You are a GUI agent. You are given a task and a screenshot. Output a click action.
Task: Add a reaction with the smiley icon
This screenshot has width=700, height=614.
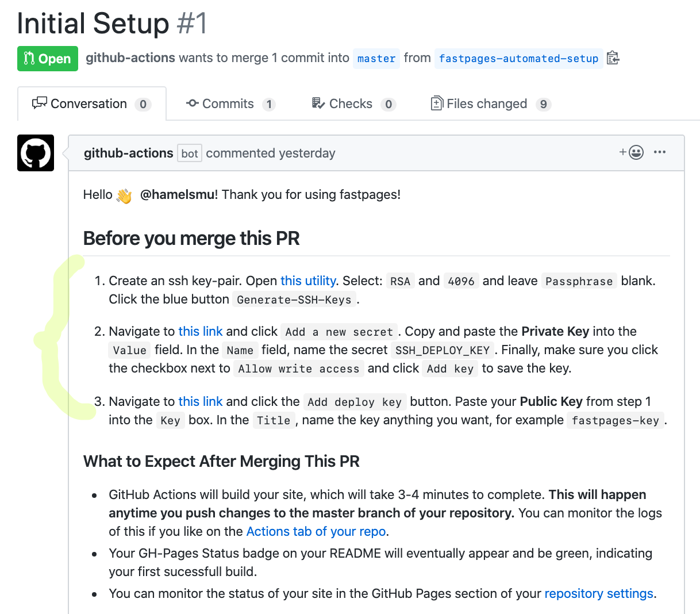point(632,152)
